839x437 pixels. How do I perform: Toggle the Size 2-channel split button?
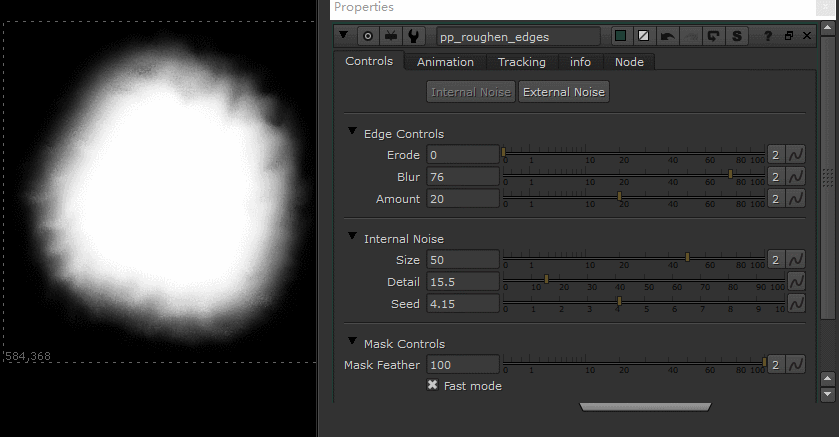[776, 259]
